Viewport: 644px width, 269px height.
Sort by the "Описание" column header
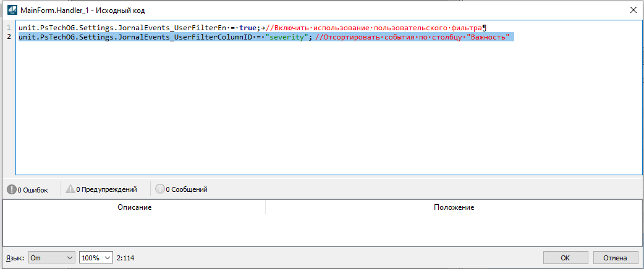(134, 207)
